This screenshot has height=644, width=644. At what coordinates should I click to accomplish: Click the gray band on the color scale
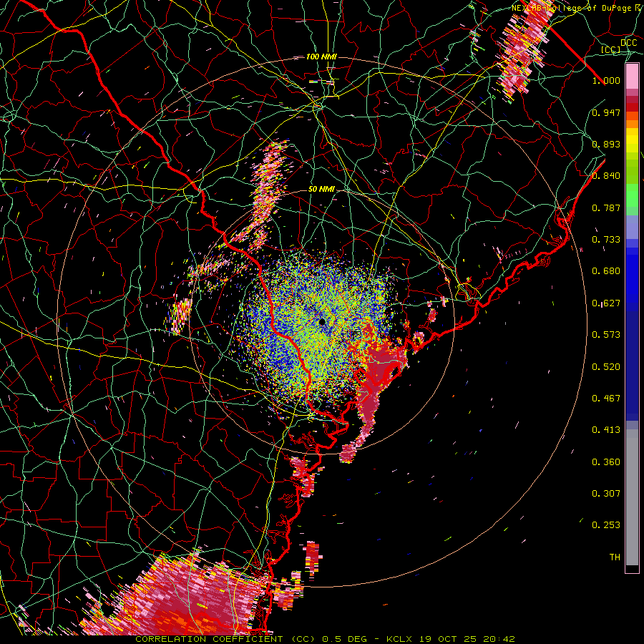click(632, 497)
